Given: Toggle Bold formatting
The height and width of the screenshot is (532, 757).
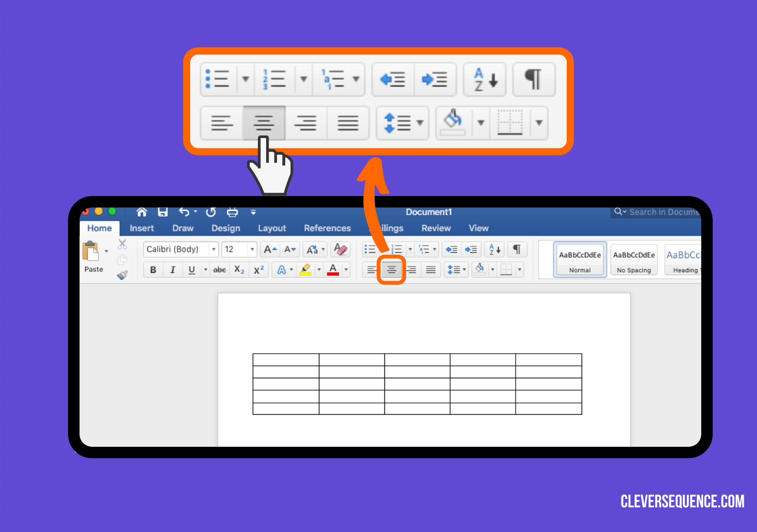Looking at the screenshot, I should point(153,269).
